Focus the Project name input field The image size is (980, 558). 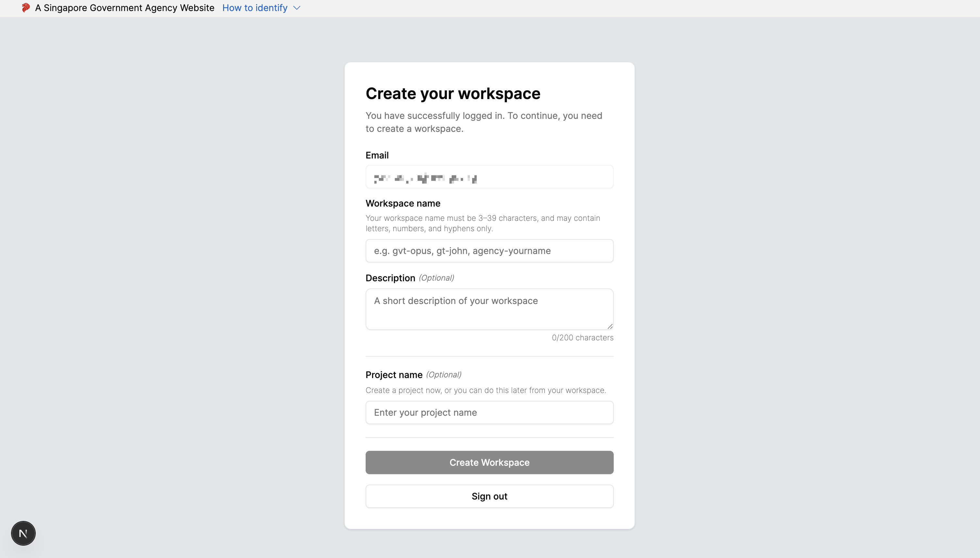click(489, 412)
